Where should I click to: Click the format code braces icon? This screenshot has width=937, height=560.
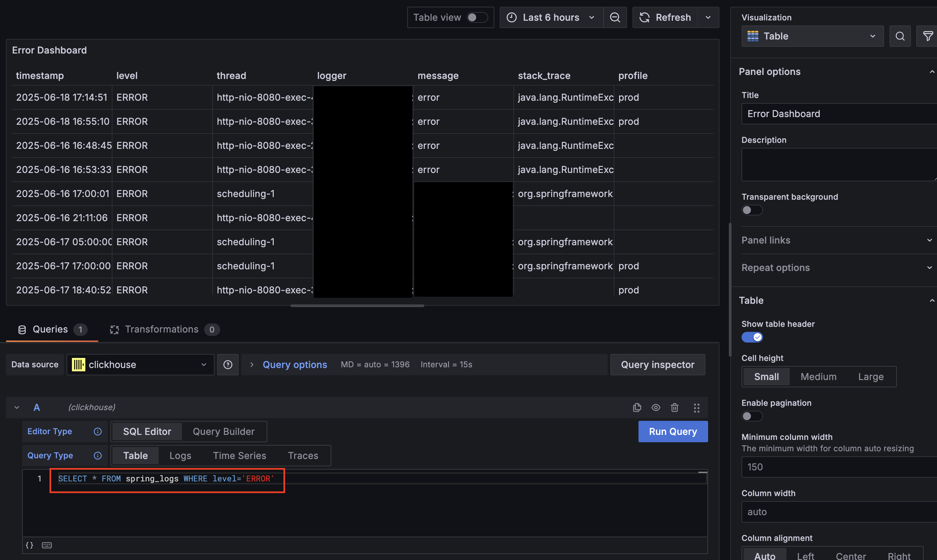click(x=29, y=545)
